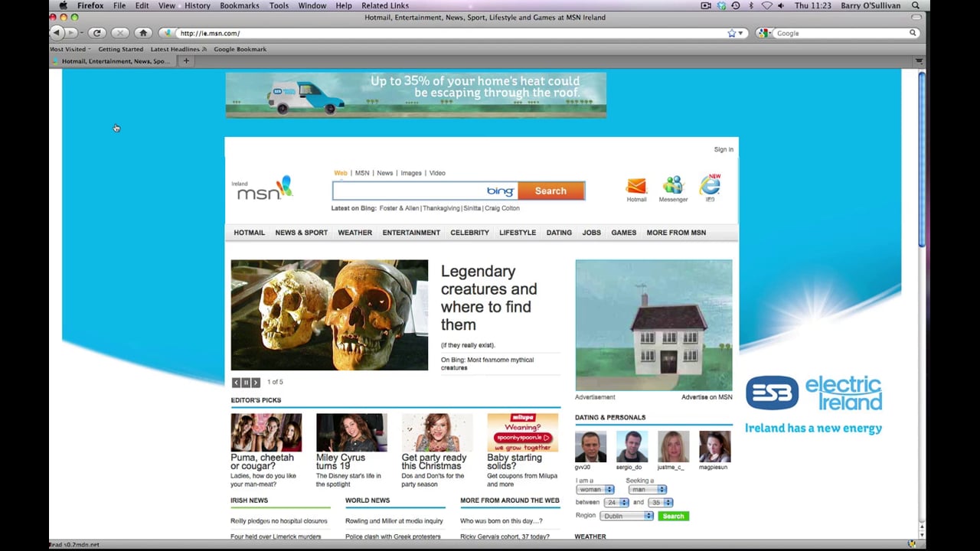Expand the Most Visited bookmarks folder
This screenshot has width=980, height=551.
(70, 49)
